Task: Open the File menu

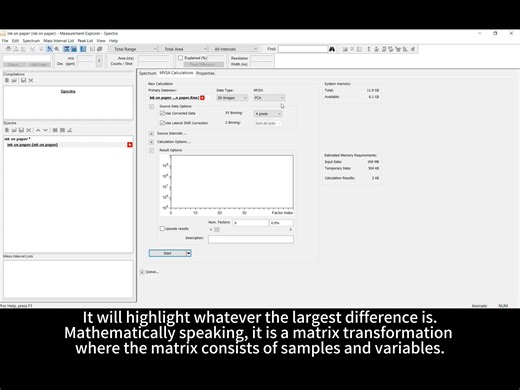Action: click(5, 41)
